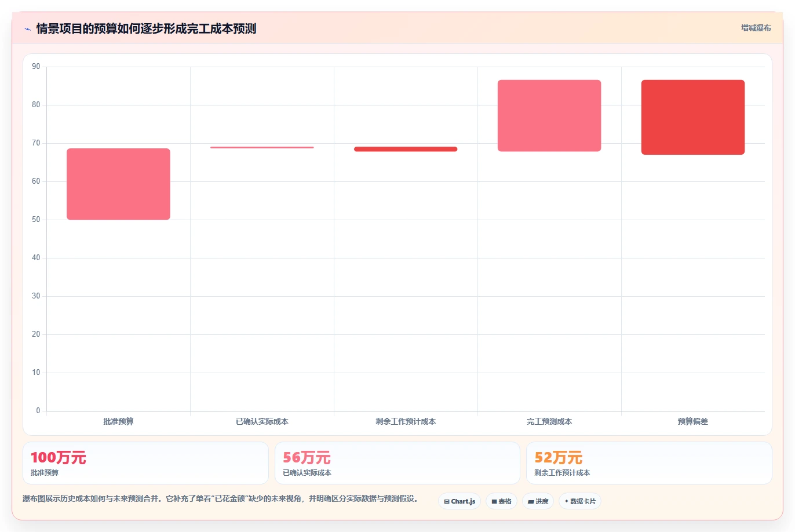The height and width of the screenshot is (532, 795).
Task: Click the description text starting with 瀑布图展示
Action: (x=220, y=498)
